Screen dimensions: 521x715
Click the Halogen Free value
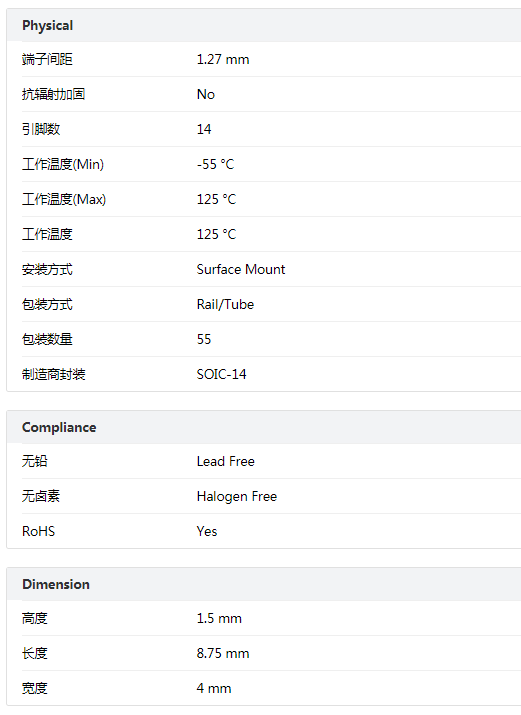237,496
